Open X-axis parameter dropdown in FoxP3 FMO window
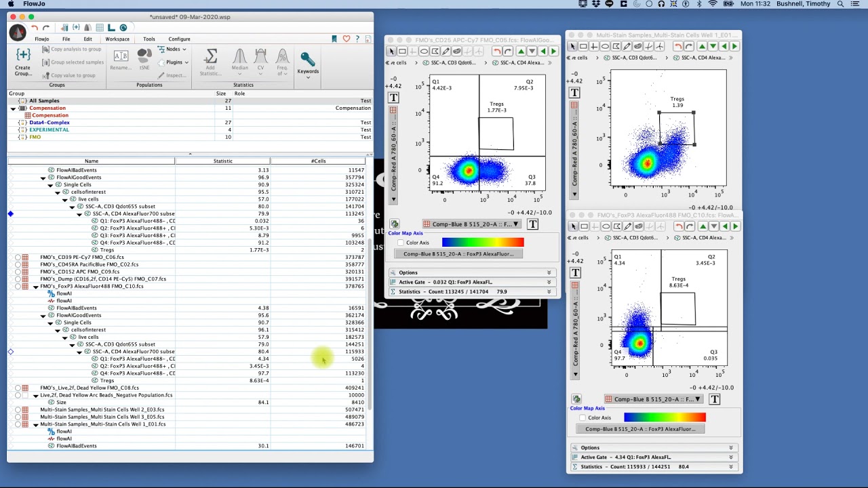This screenshot has width=868, height=488. click(653, 399)
